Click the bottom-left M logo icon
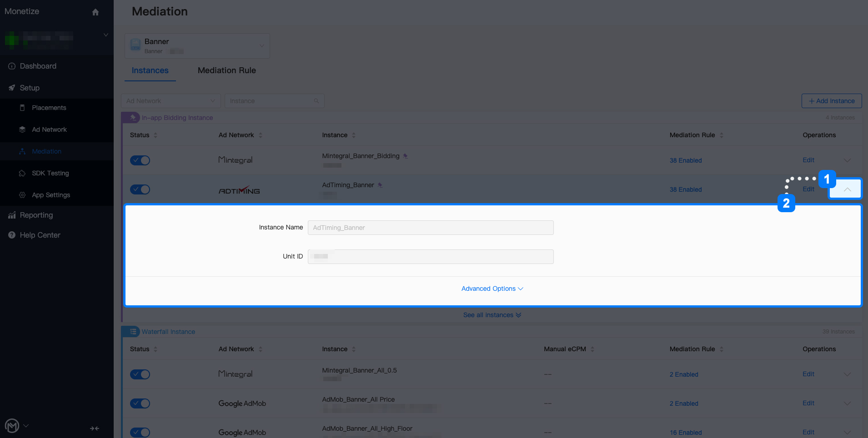868x438 pixels. click(x=12, y=426)
